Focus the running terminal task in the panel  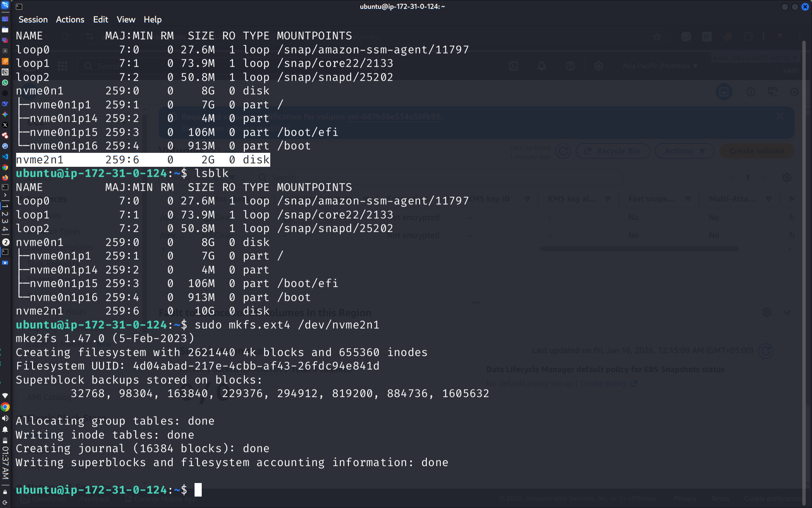point(5,252)
